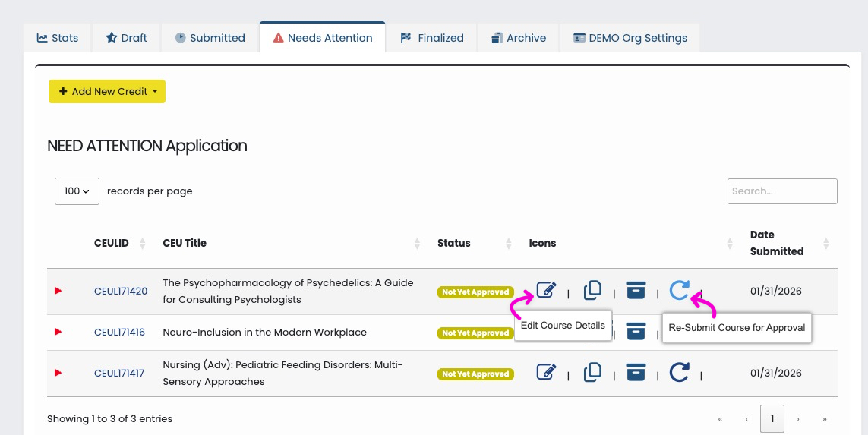
Task: Switch to the Finalized tab
Action: click(432, 38)
